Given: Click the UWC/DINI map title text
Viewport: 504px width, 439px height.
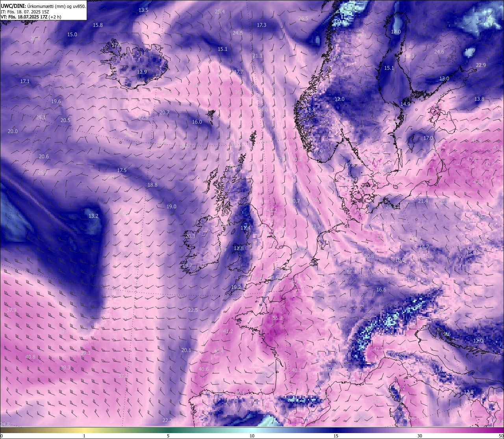Looking at the screenshot, I should pyautogui.click(x=43, y=6).
